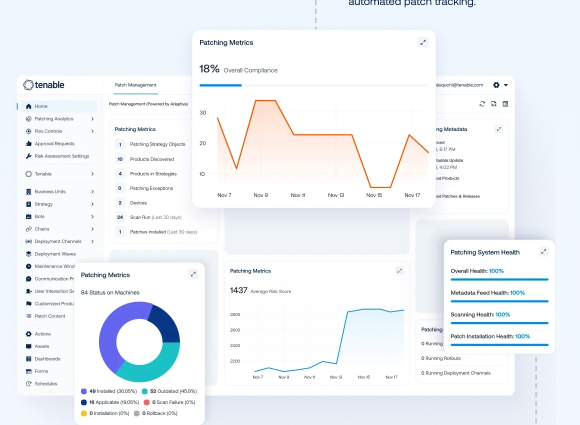
Task: Select the Chains link icon
Action: (28, 229)
